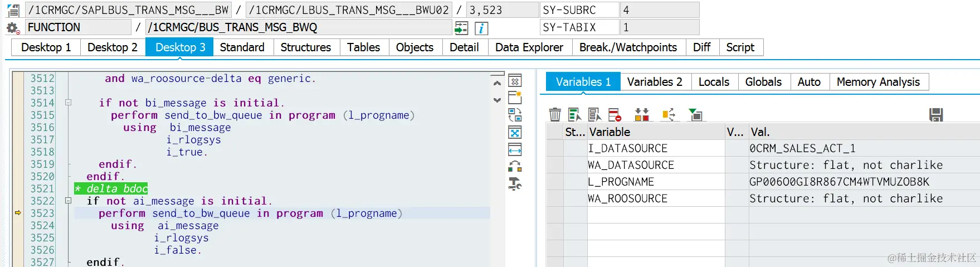Open the Standard tab
980x267 pixels.
tap(242, 47)
